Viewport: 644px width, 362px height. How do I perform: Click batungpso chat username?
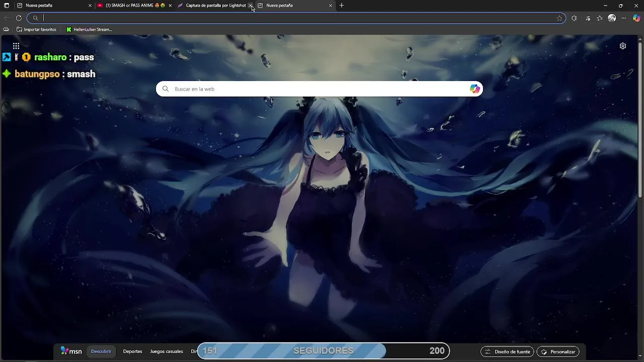click(x=37, y=74)
